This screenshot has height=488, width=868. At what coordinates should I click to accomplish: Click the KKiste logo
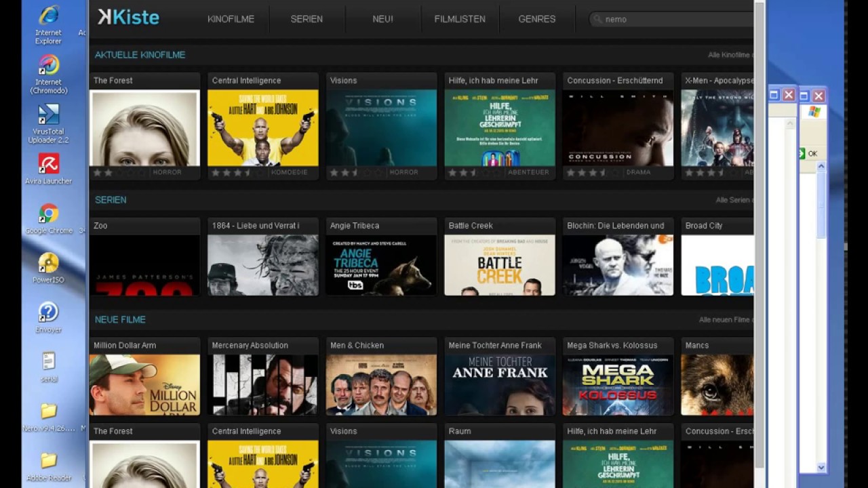[128, 18]
